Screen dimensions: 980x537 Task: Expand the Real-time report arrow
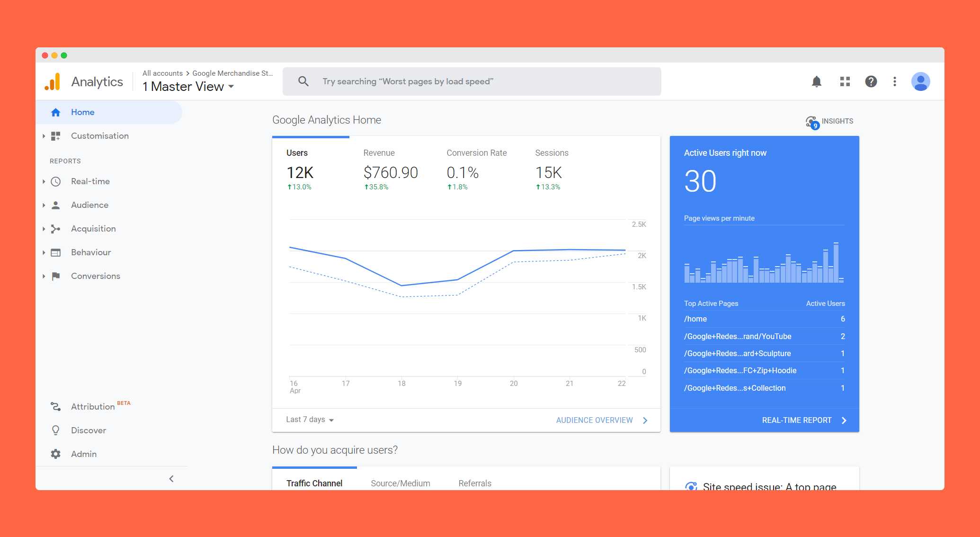click(44, 181)
